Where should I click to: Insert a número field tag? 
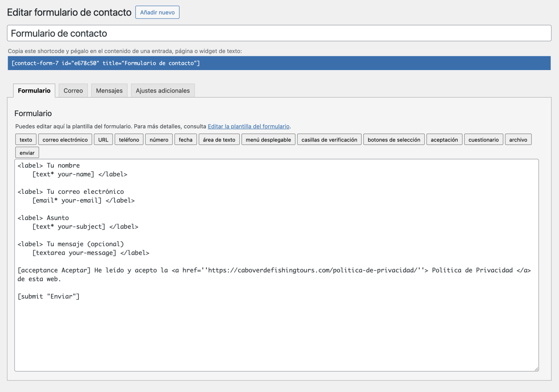tap(159, 140)
